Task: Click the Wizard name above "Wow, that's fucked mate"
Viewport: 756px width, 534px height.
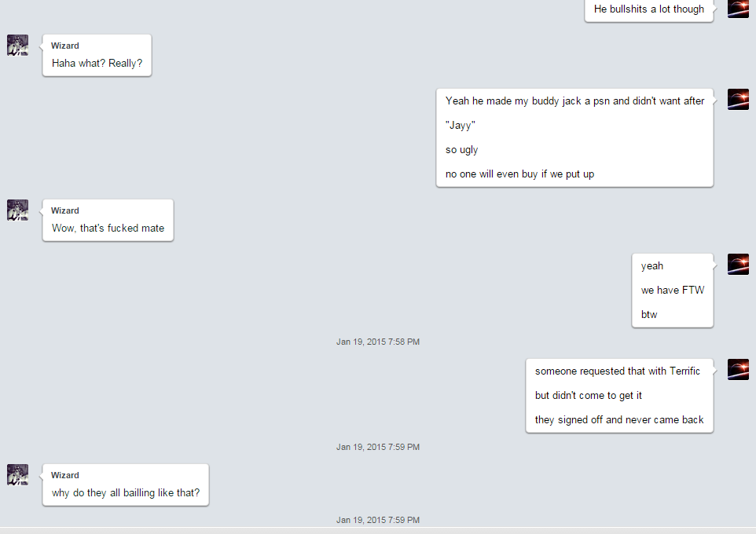Action: click(x=65, y=210)
